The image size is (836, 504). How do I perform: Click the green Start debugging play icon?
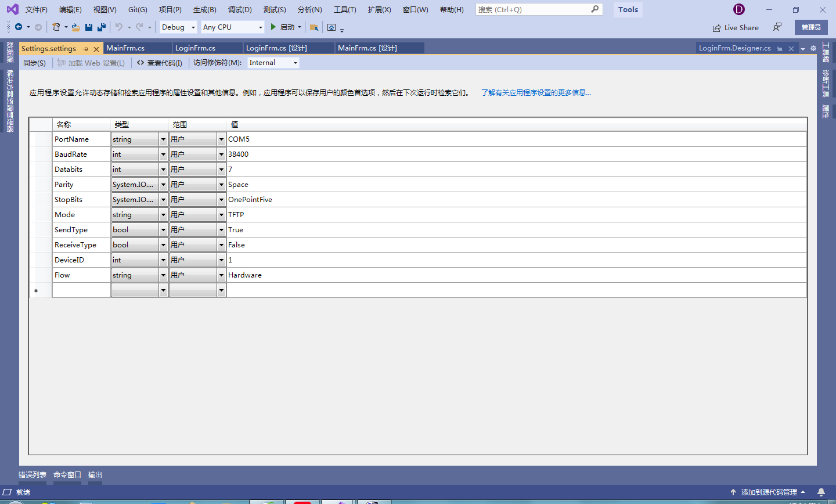[273, 27]
